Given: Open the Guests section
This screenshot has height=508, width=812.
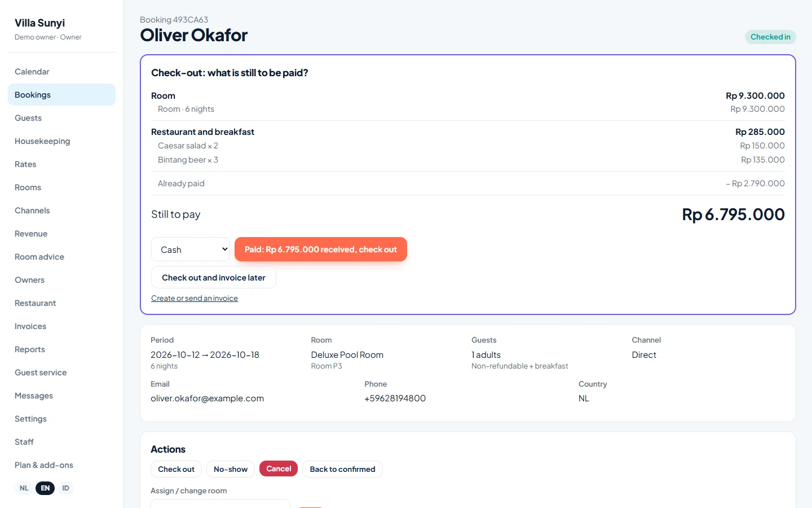Looking at the screenshot, I should coord(61,118).
